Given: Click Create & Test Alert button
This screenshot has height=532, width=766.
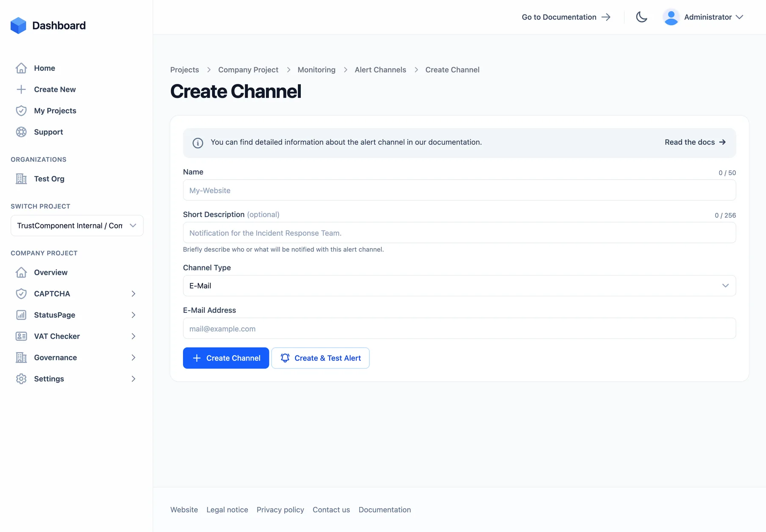Looking at the screenshot, I should point(320,358).
